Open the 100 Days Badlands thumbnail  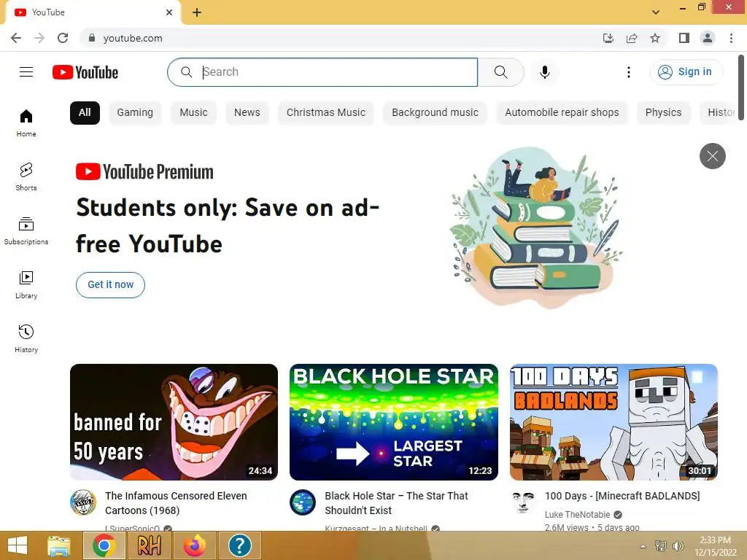point(614,422)
